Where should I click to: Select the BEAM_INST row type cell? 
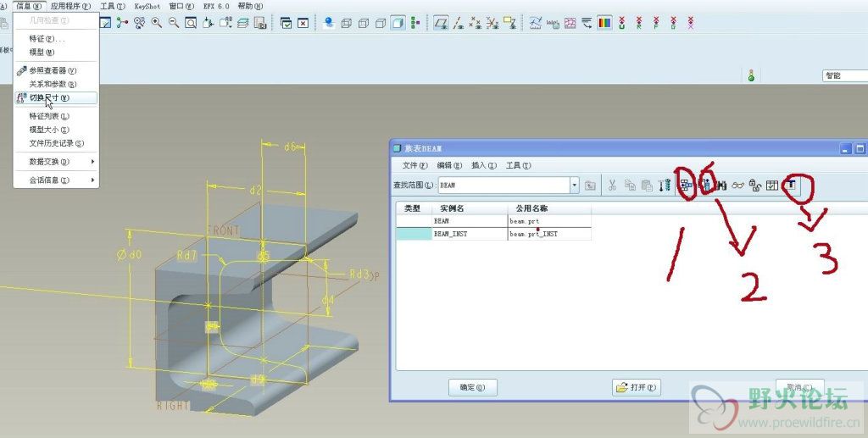click(412, 233)
